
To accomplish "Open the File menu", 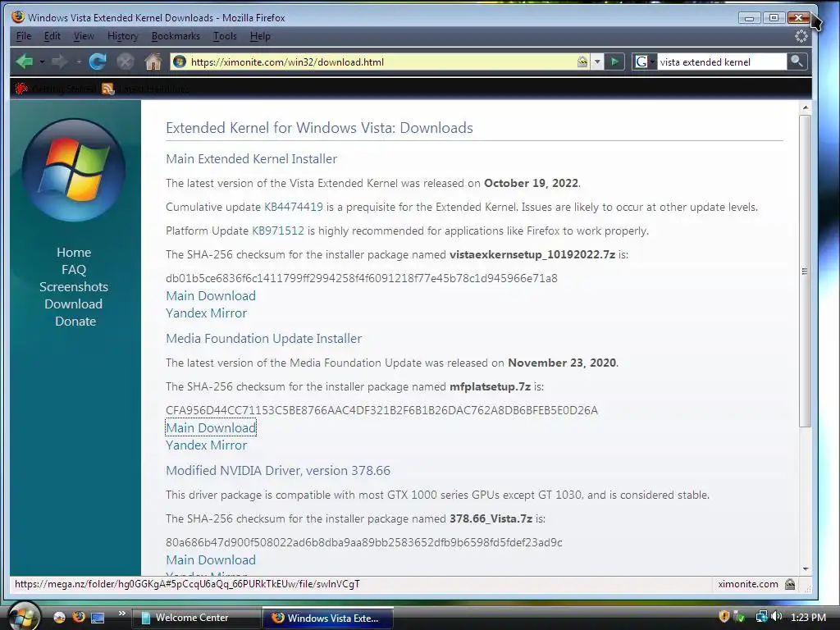I will point(24,36).
